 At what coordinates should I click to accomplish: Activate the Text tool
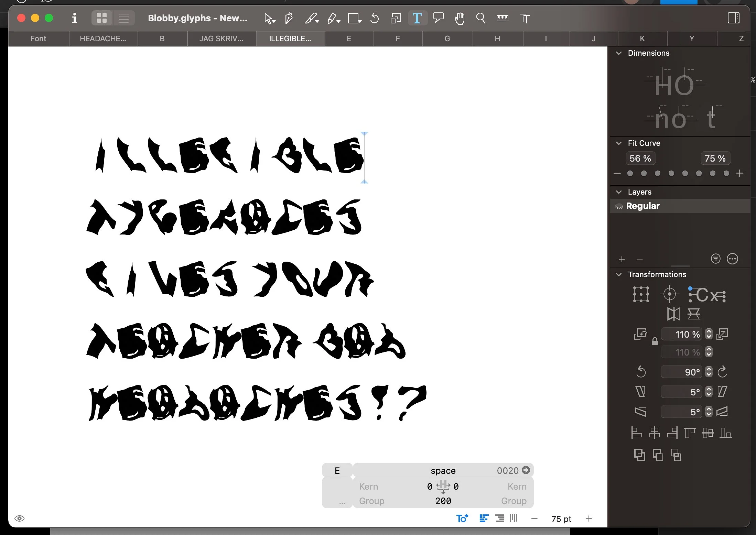pos(417,18)
